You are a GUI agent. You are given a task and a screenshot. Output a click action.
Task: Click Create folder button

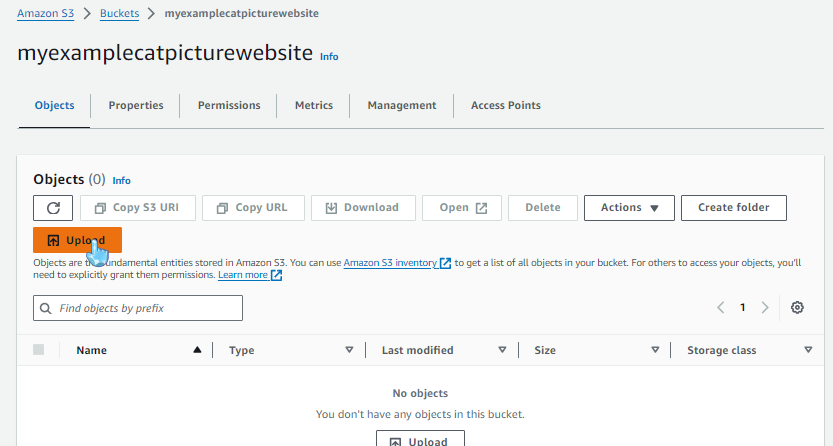pyautogui.click(x=734, y=208)
